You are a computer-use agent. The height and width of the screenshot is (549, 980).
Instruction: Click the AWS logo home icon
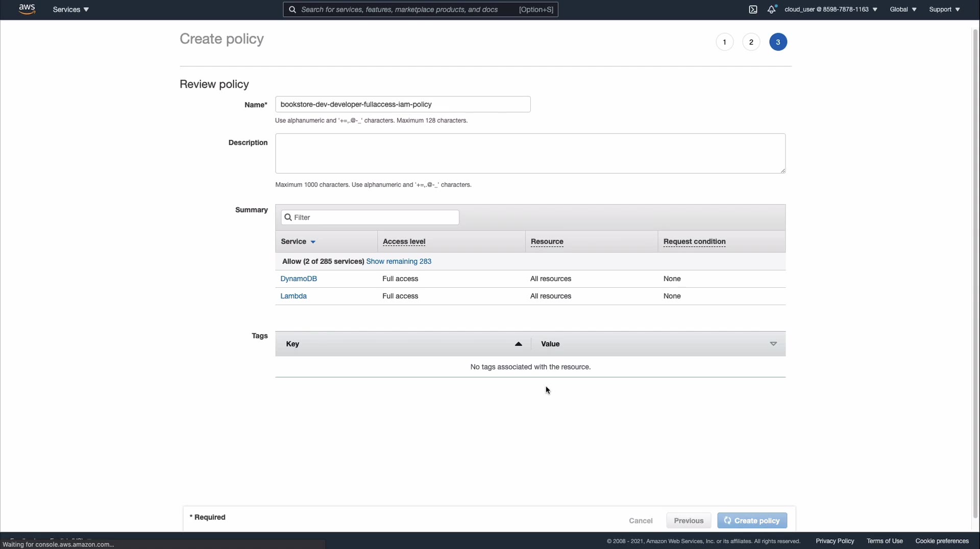(x=27, y=9)
